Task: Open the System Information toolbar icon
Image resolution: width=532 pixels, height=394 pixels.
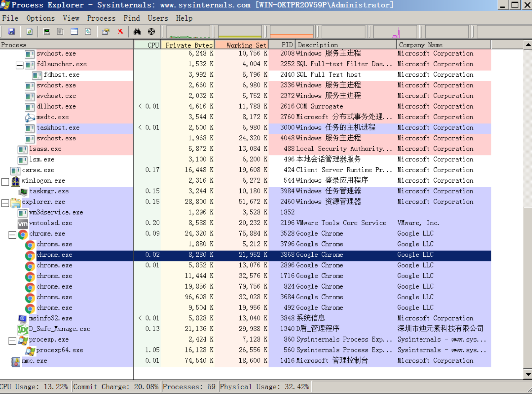Action: point(47,32)
